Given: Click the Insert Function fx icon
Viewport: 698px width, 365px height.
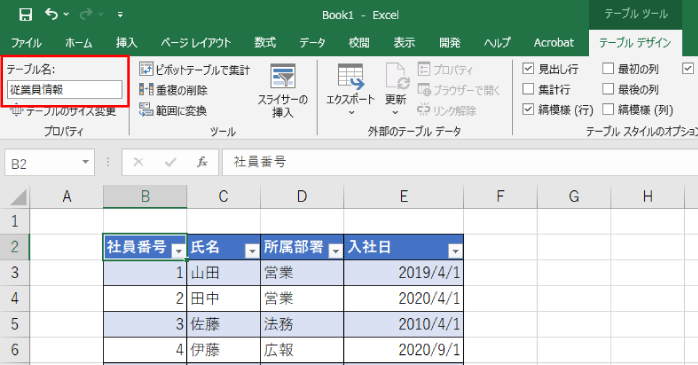Looking at the screenshot, I should tap(202, 162).
